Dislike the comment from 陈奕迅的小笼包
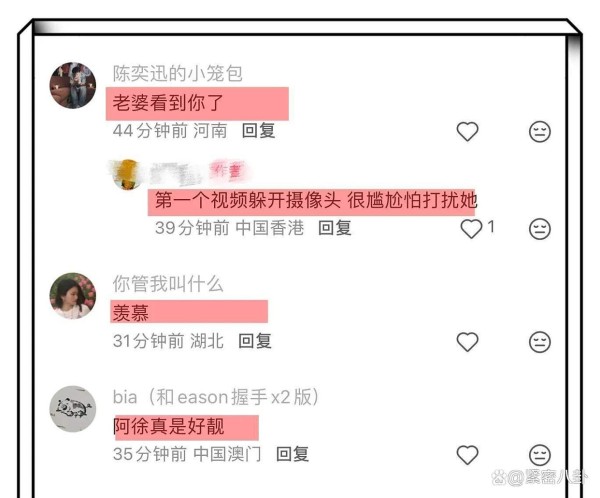600x498 pixels. (x=540, y=132)
